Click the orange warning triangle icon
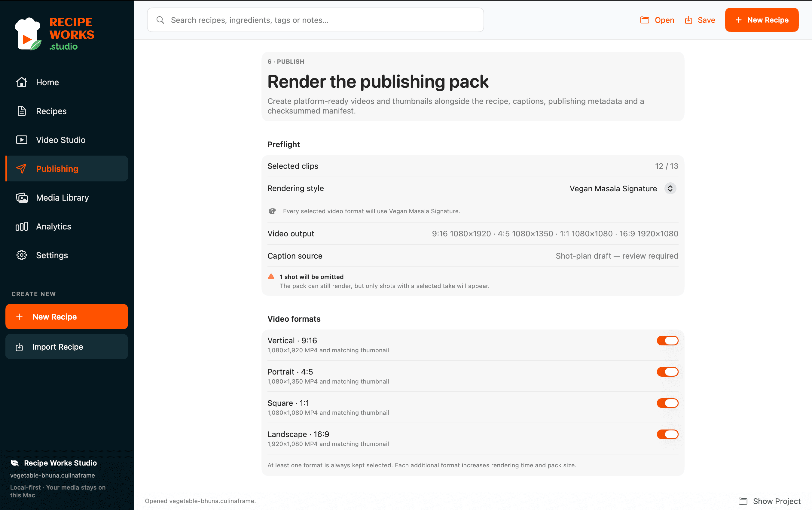This screenshot has width=812, height=510. tap(271, 276)
